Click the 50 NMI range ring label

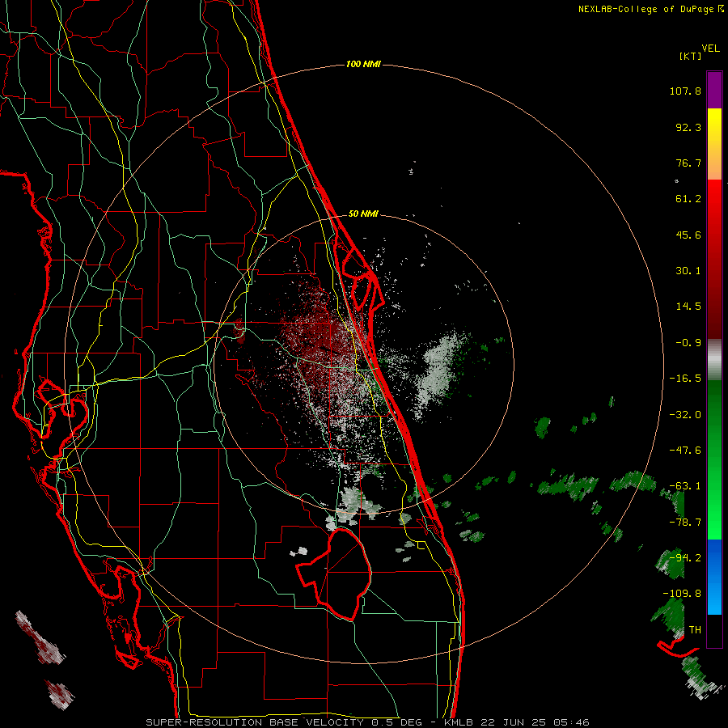363,214
